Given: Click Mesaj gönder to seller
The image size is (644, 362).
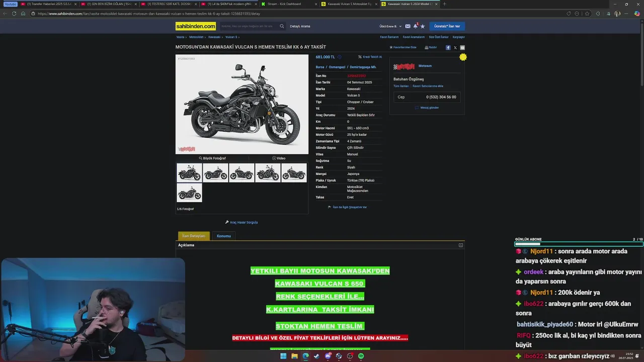Looking at the screenshot, I should tap(427, 108).
